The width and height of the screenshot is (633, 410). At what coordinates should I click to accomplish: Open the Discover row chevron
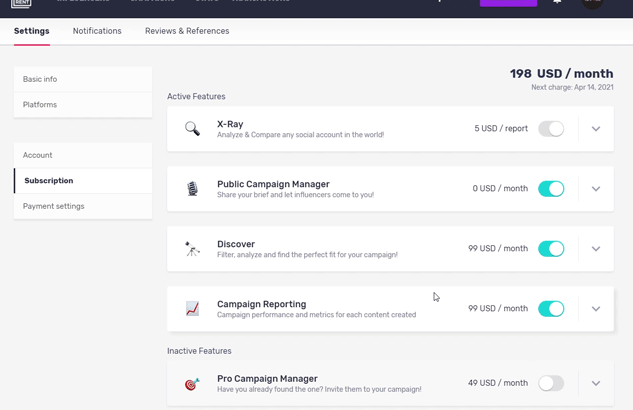596,249
